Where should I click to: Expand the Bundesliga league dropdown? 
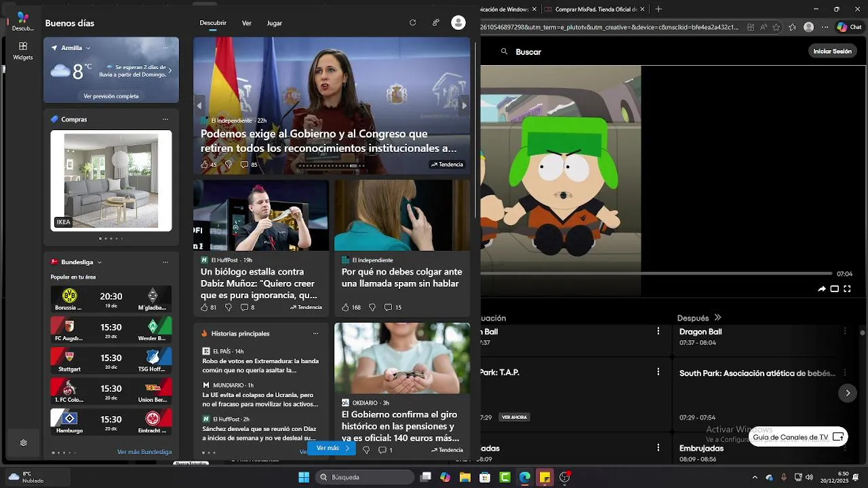[99, 262]
